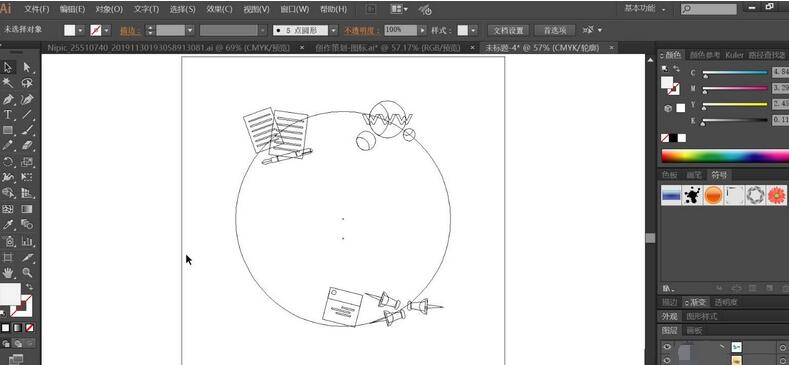Toggle visibility eye of second layer

(x=667, y=360)
